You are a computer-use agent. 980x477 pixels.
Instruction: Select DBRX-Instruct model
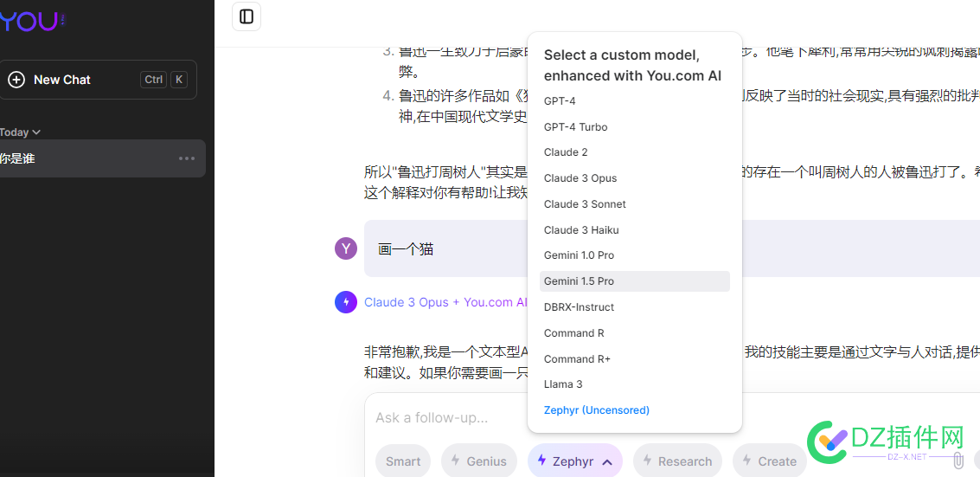coord(634,307)
